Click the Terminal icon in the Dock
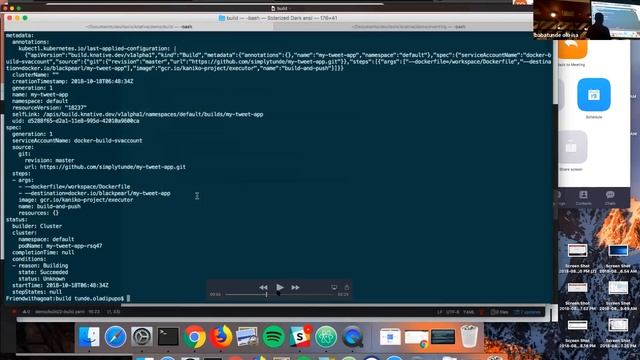Viewport: 640px width, 360px height. click(x=168, y=337)
